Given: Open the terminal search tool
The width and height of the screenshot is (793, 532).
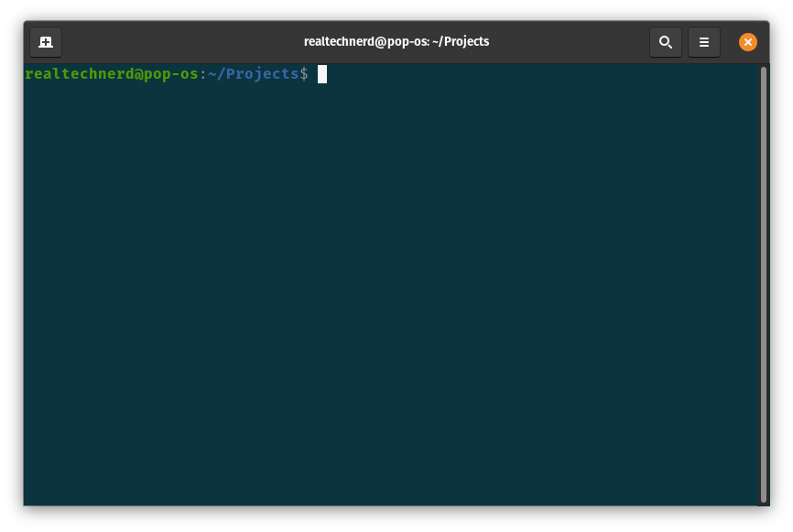Looking at the screenshot, I should pos(666,42).
